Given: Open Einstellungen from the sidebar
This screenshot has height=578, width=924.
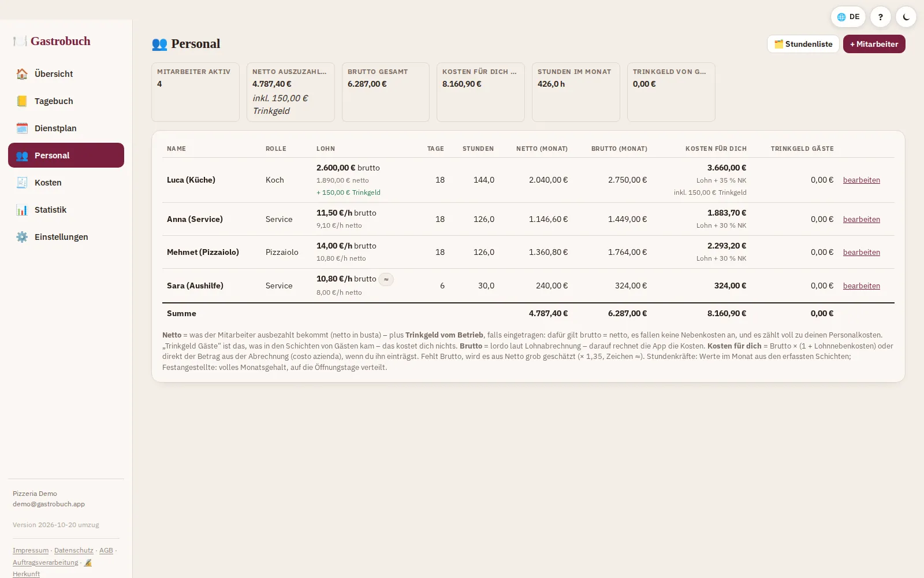Looking at the screenshot, I should pos(66,237).
